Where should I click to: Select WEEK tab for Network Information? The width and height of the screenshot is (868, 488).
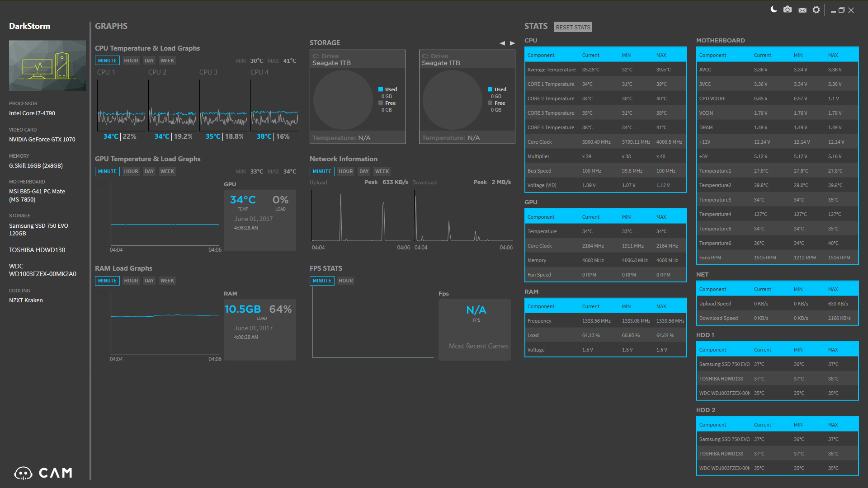click(382, 171)
